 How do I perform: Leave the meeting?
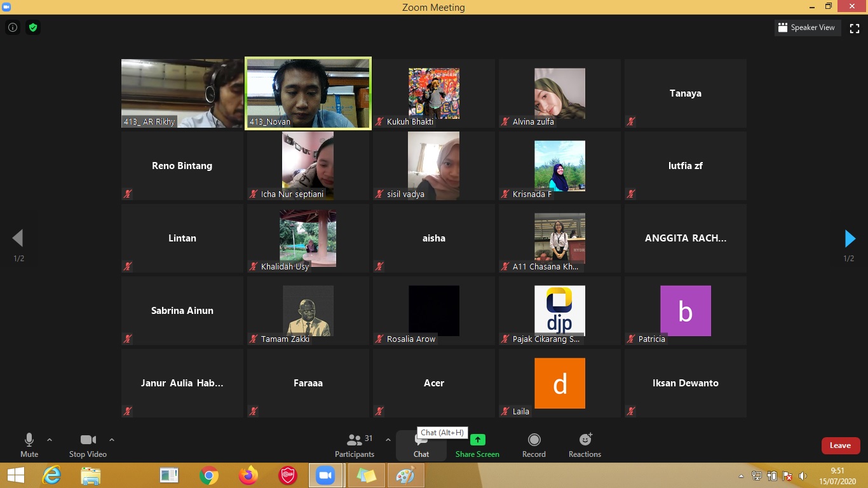point(840,445)
